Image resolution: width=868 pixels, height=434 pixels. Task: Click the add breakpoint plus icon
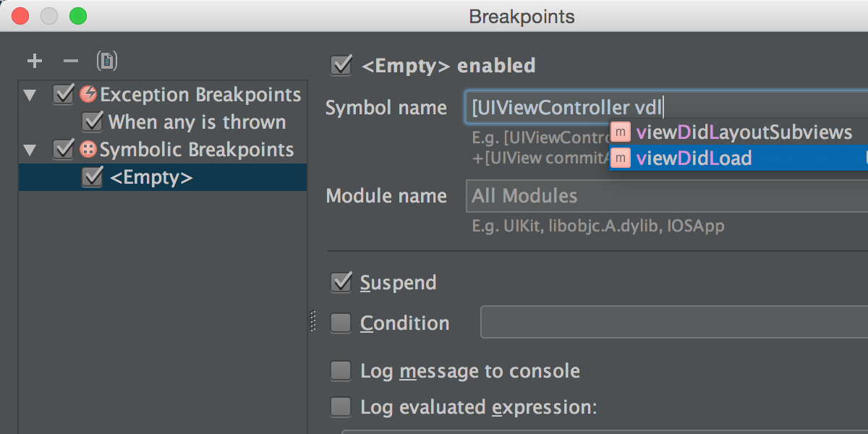point(34,61)
